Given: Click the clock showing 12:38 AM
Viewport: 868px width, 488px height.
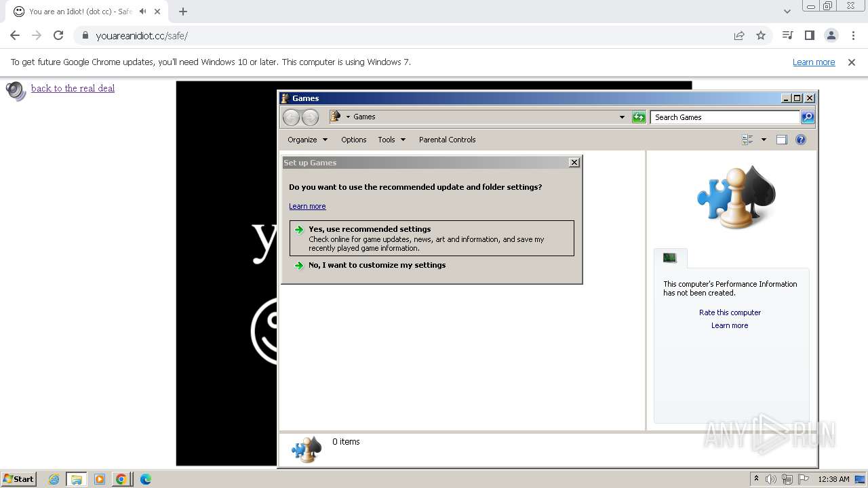Looking at the screenshot, I should click(x=833, y=479).
